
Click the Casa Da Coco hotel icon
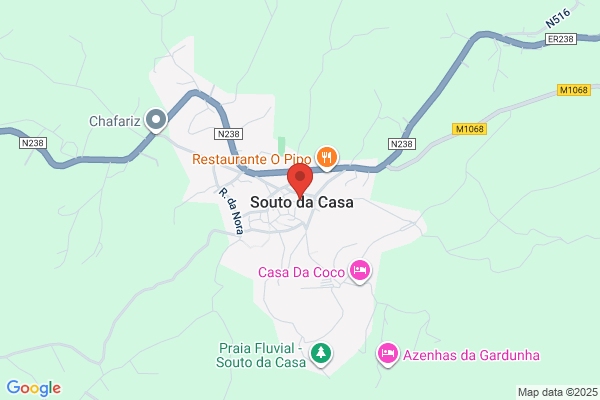360,271
